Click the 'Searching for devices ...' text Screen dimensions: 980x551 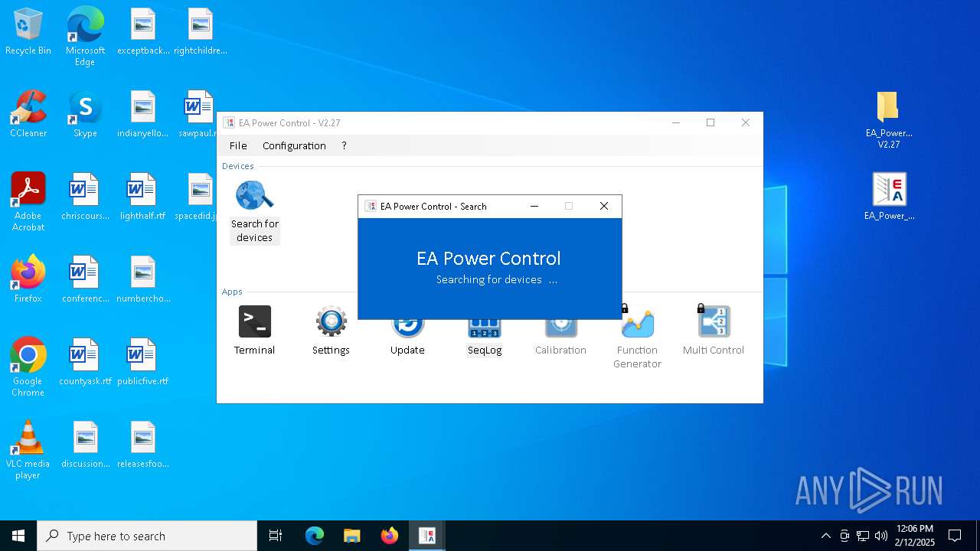pos(497,279)
